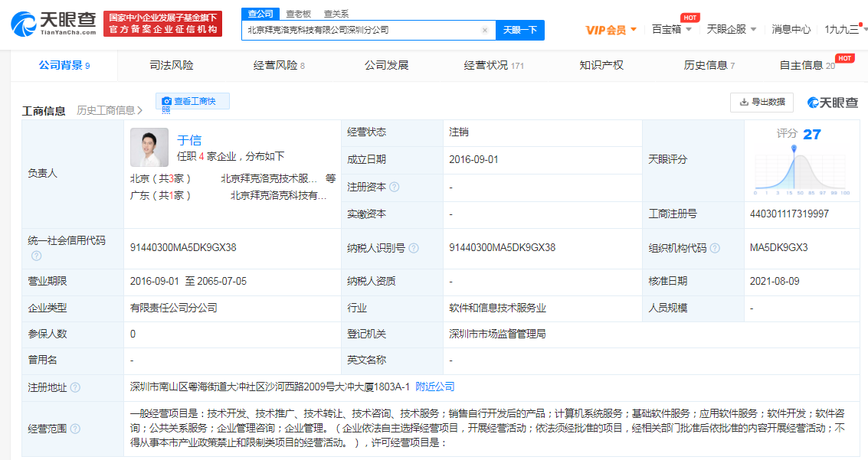Expand 历史工商信息 section arrow
The height and width of the screenshot is (460, 868).
pyautogui.click(x=140, y=111)
